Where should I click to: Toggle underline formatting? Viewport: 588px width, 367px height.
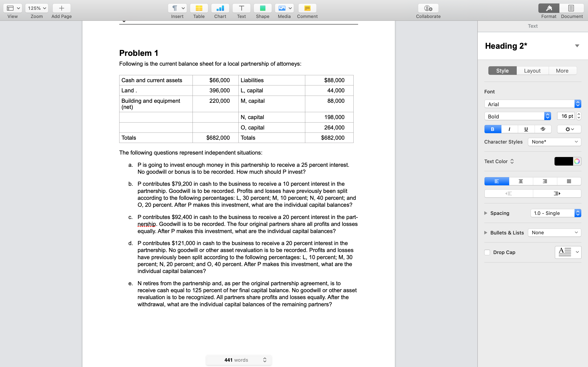526,129
